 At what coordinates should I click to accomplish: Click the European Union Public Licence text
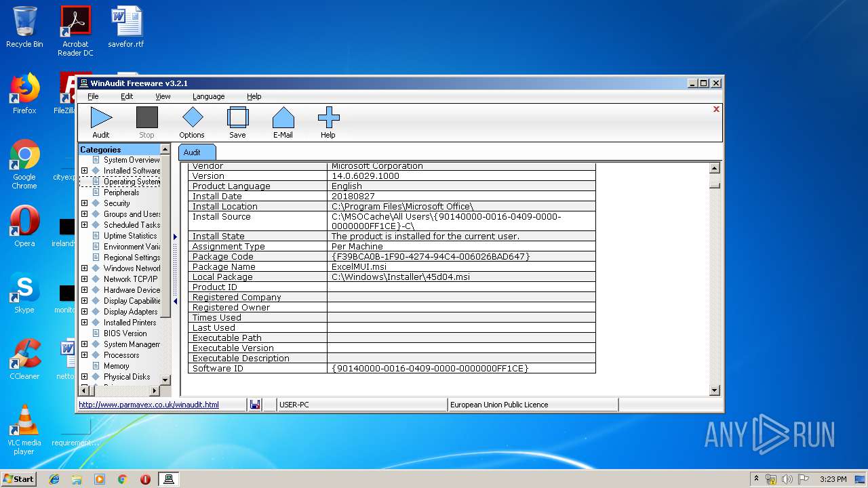[499, 405]
